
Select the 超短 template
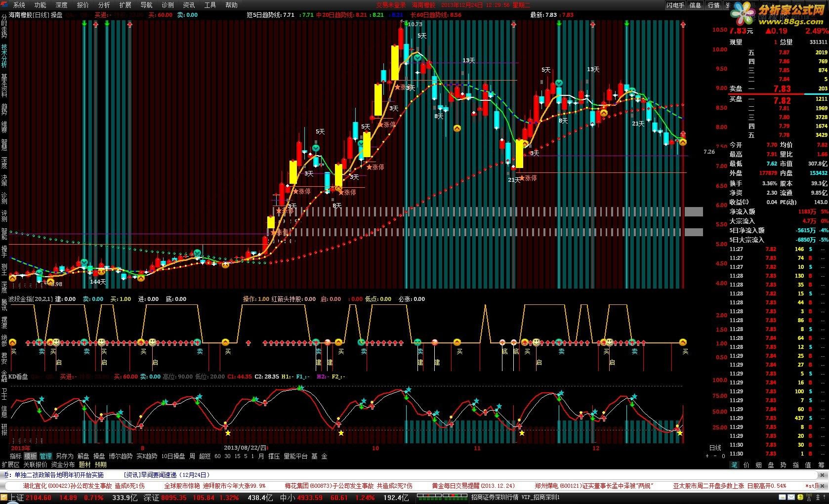(x=205, y=456)
